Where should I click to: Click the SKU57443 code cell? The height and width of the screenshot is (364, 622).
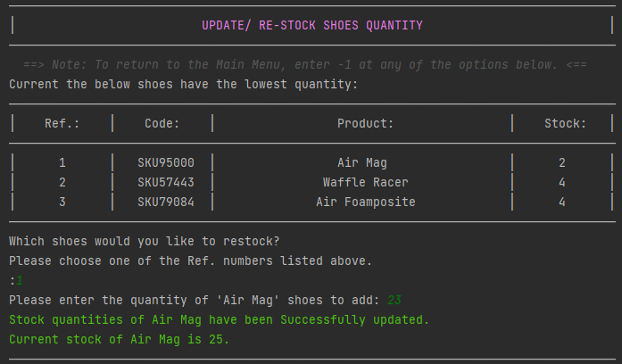click(x=166, y=182)
